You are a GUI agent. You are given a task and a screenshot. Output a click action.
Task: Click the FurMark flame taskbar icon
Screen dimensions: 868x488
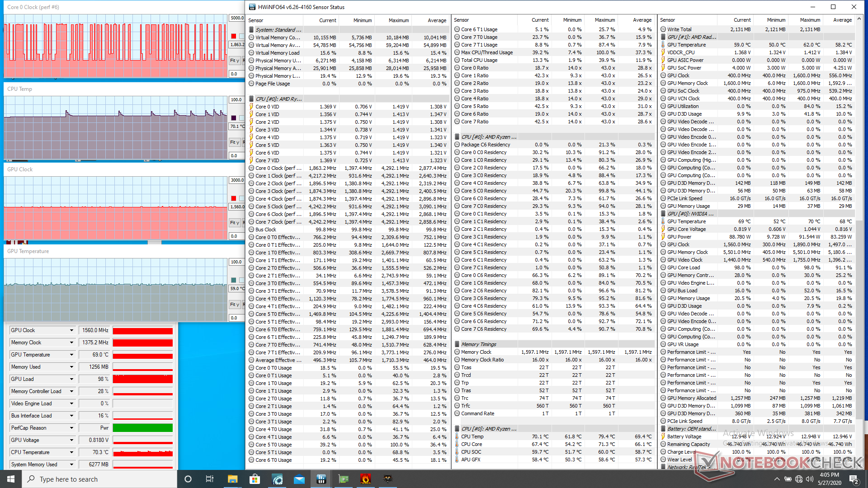(x=365, y=479)
